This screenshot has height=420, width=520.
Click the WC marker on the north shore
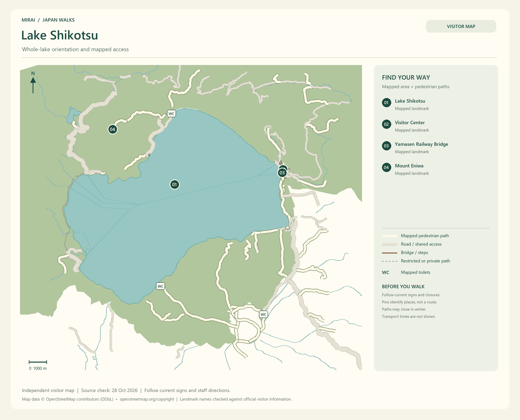[171, 113]
